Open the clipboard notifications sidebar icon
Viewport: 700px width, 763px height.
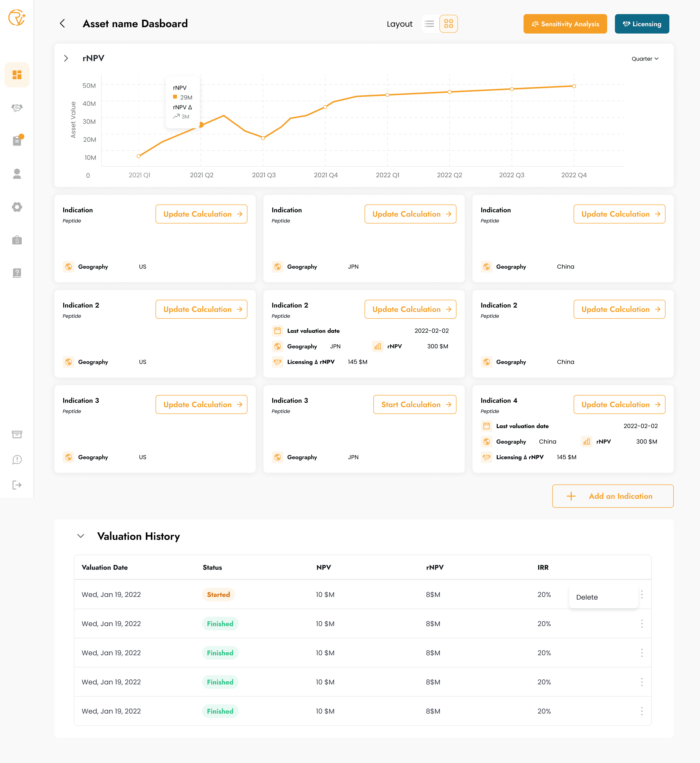coord(17,140)
